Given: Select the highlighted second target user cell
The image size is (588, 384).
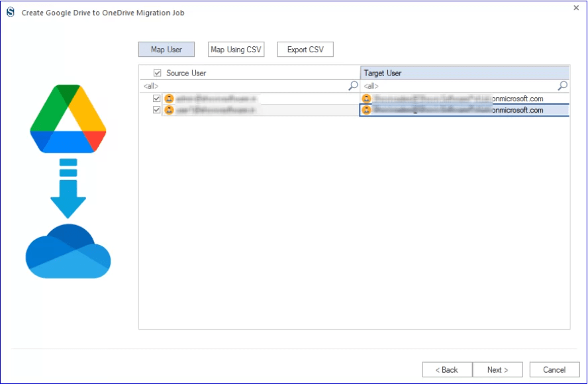Looking at the screenshot, I should (x=464, y=110).
